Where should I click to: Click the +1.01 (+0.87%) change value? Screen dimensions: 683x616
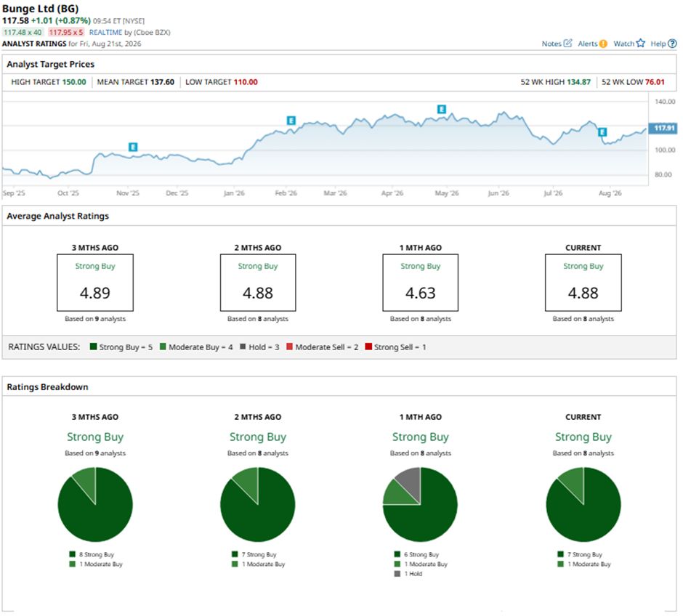[61, 20]
